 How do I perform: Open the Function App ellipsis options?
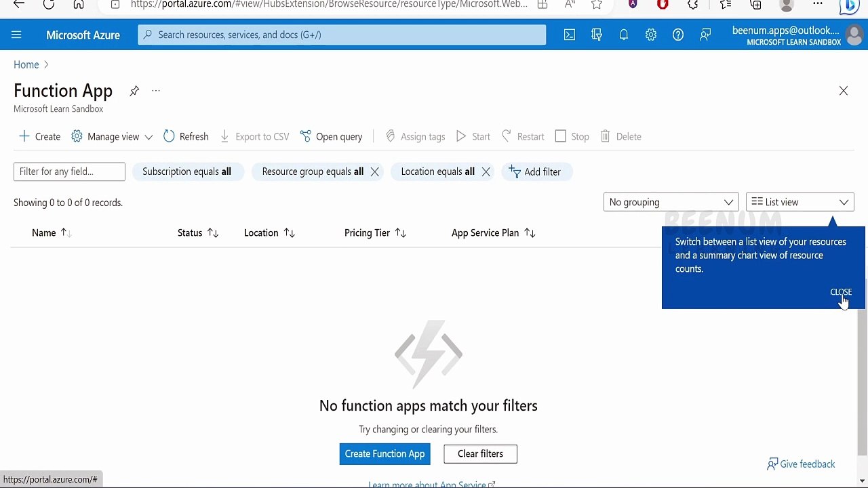coord(156,91)
